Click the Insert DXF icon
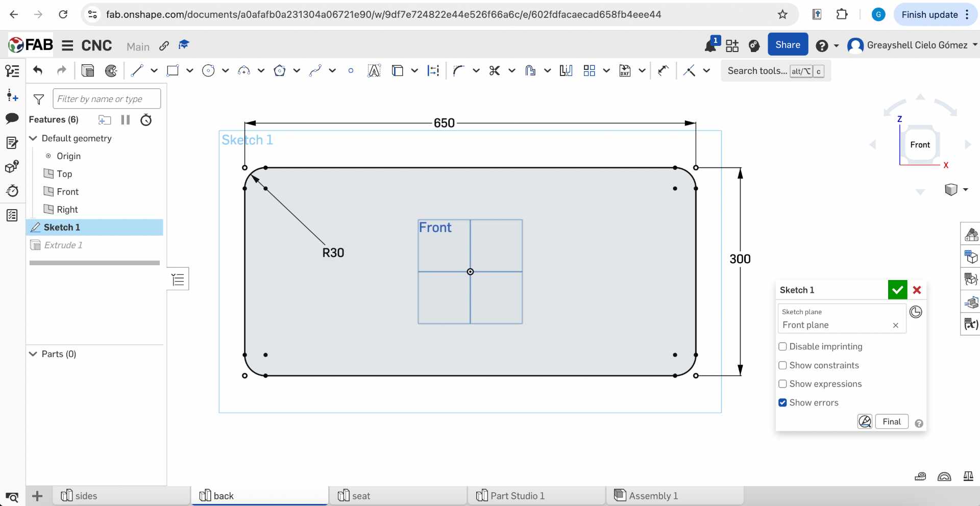 pyautogui.click(x=625, y=70)
